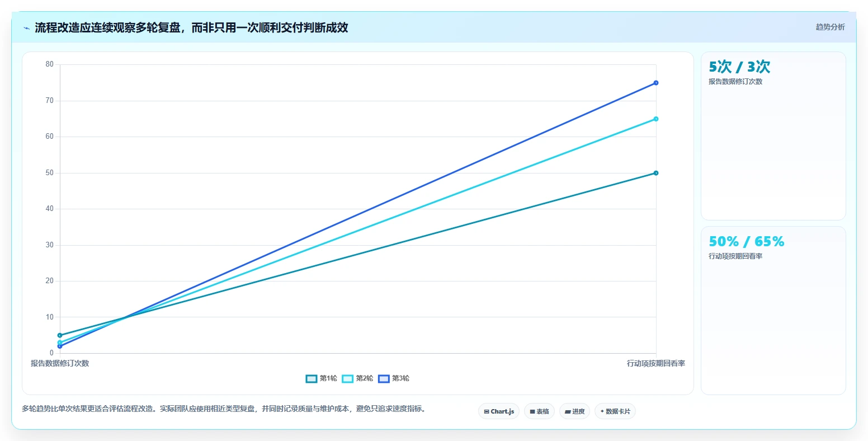Screen dimensions: 868x441
Task: Click the Chart.js tag chip
Action: click(x=499, y=411)
